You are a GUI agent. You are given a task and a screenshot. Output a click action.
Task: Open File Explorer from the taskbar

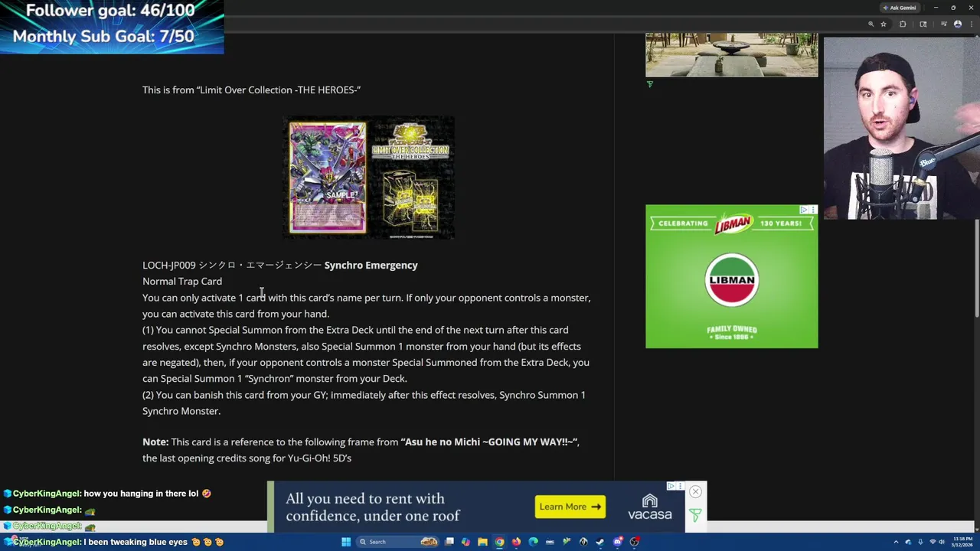482,542
